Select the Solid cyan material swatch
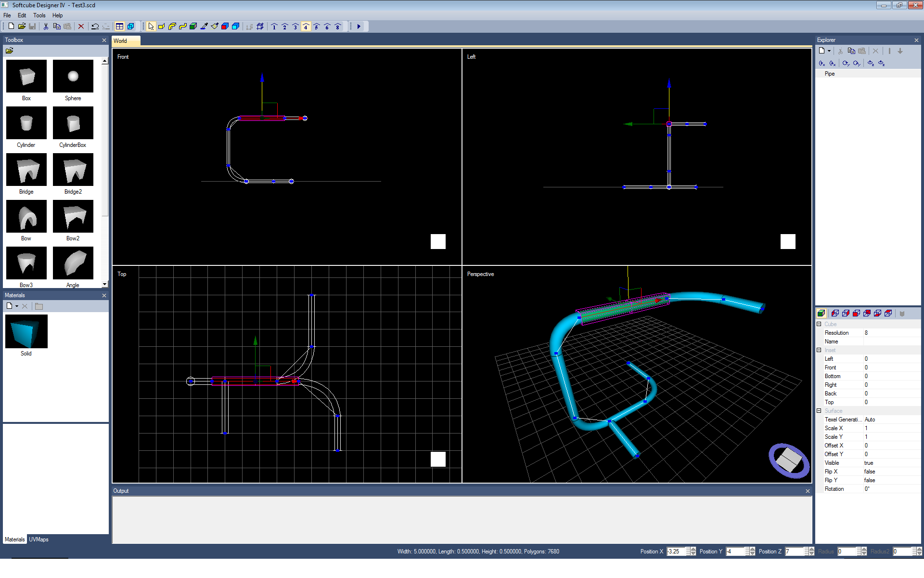924x578 pixels. coord(26,331)
